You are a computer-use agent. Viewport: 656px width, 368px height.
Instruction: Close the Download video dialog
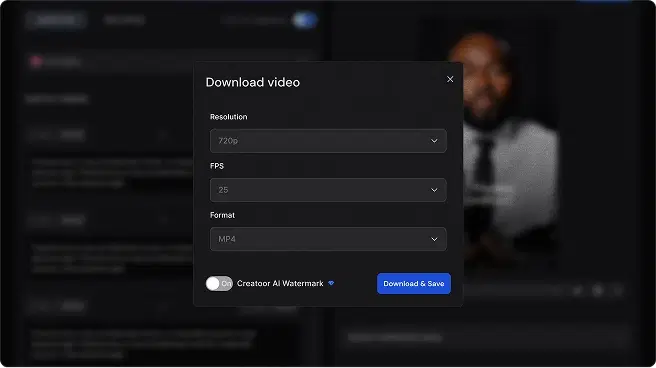pyautogui.click(x=450, y=79)
